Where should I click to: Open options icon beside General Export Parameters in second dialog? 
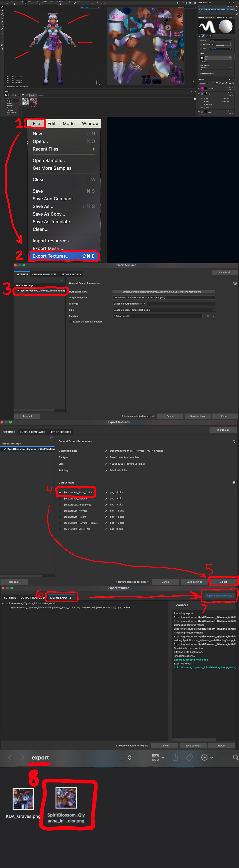click(234, 441)
